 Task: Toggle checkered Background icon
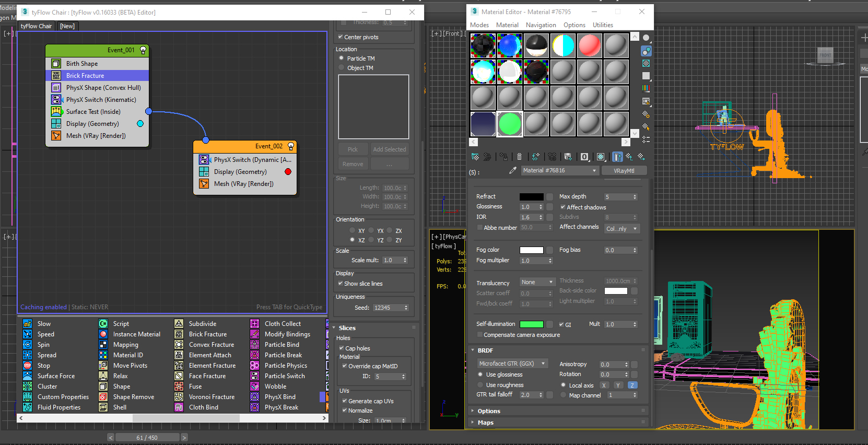click(646, 63)
